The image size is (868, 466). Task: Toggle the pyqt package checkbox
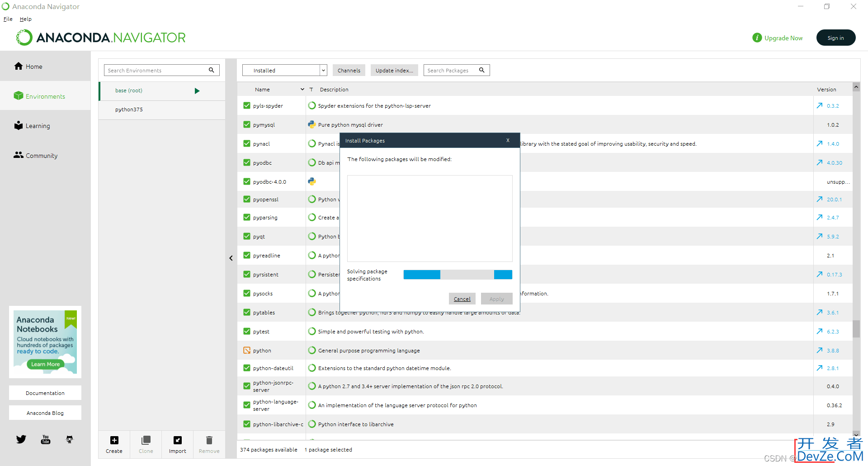(x=247, y=236)
